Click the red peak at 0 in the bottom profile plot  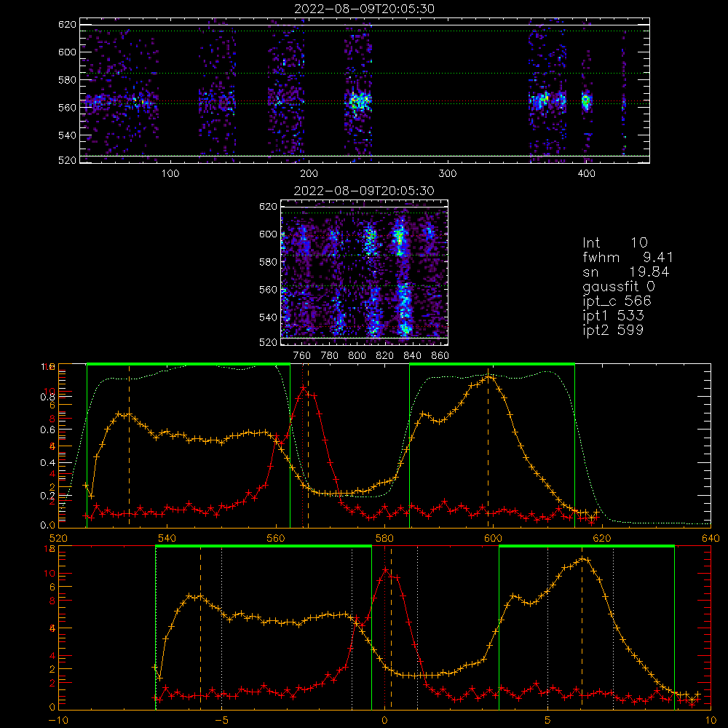coord(385,569)
